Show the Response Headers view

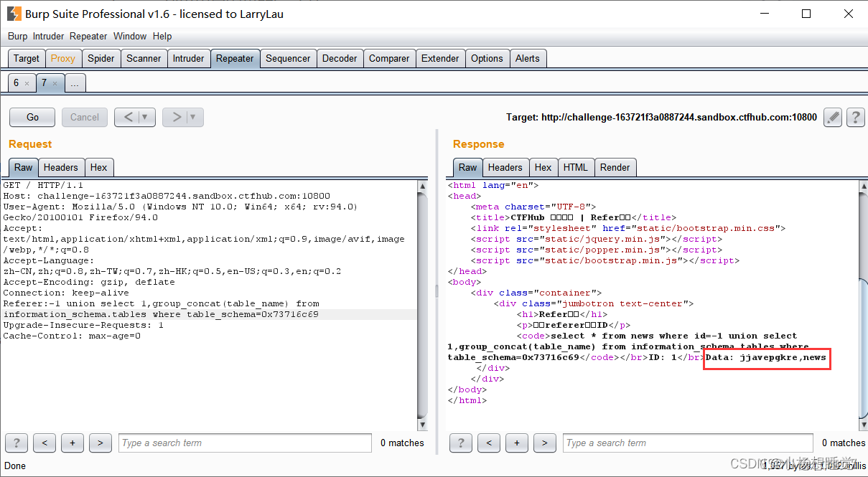click(505, 167)
